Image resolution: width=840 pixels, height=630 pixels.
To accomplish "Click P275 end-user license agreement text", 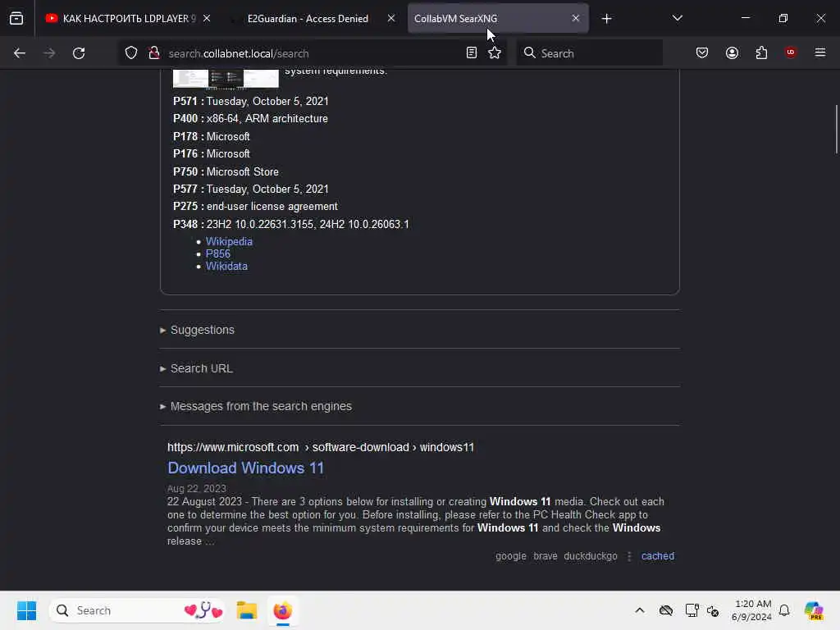I will click(272, 207).
